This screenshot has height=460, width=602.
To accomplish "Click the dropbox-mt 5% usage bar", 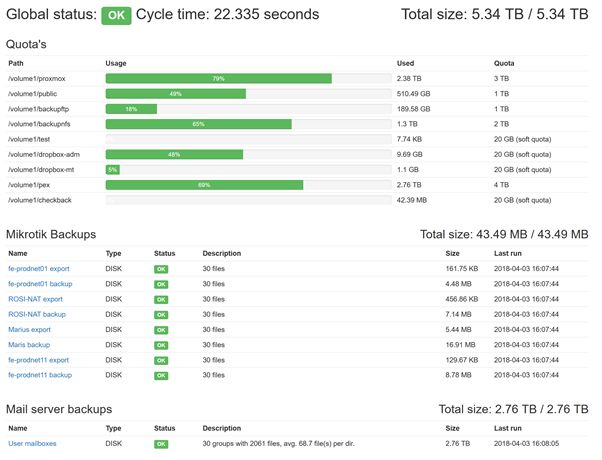I will (112, 170).
